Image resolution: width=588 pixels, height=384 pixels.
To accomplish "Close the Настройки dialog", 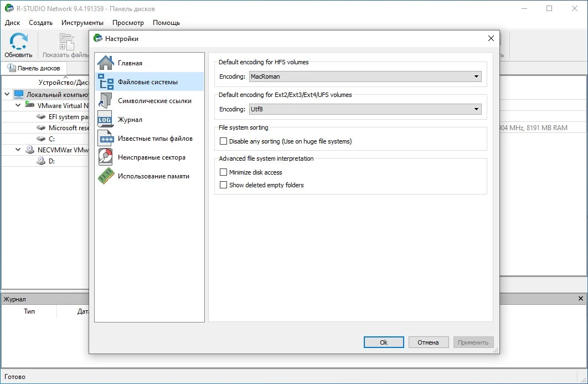I will 491,38.
